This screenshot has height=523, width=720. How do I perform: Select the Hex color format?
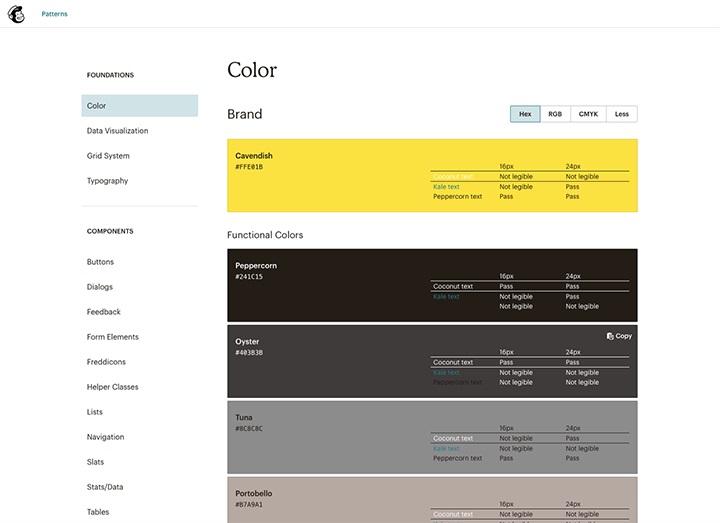(525, 114)
